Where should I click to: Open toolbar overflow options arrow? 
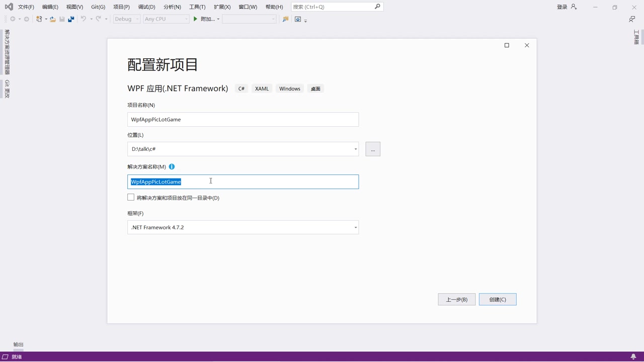click(x=305, y=21)
